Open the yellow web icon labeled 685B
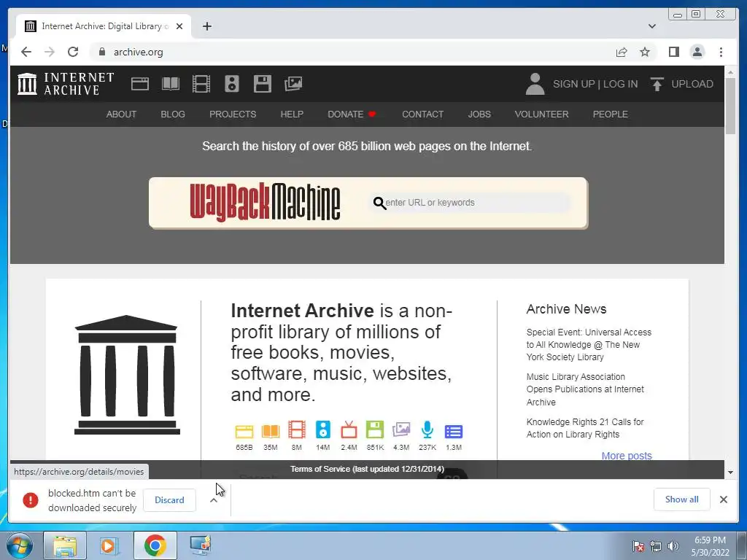The height and width of the screenshot is (560, 747). pyautogui.click(x=244, y=430)
